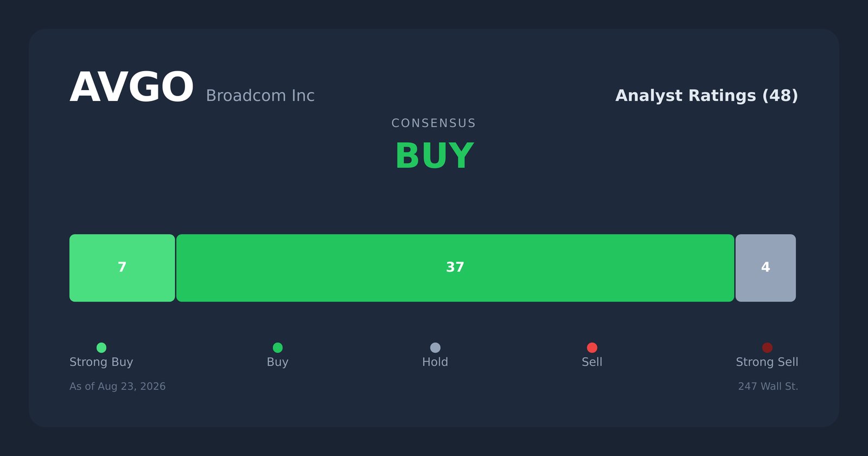
Task: Select the Buy bar segment showing 37
Action: coord(455,268)
